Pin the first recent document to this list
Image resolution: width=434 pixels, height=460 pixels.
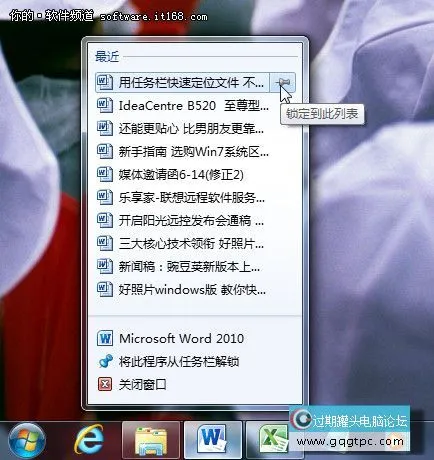tap(283, 82)
